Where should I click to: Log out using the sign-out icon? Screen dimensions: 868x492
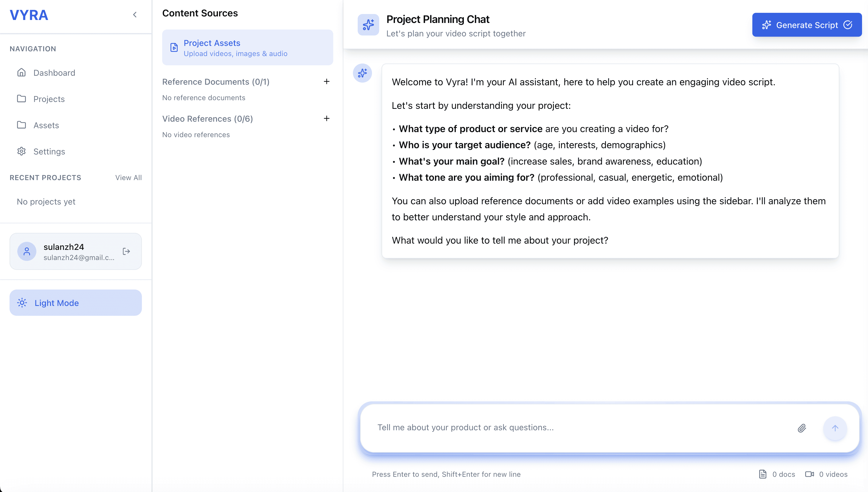(x=126, y=251)
